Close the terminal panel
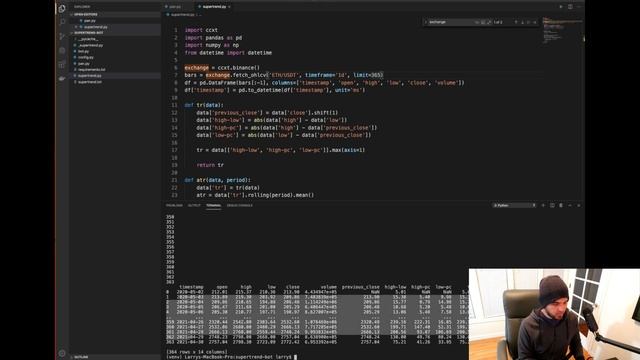The width and height of the screenshot is (640, 360). [579, 205]
